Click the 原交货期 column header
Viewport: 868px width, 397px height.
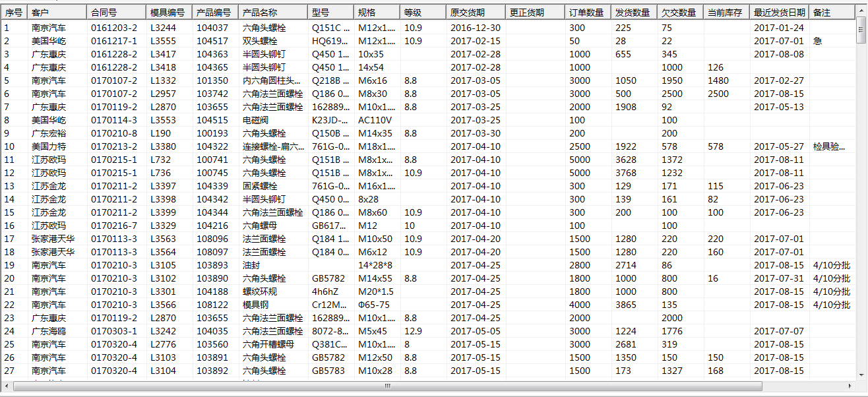(x=476, y=13)
